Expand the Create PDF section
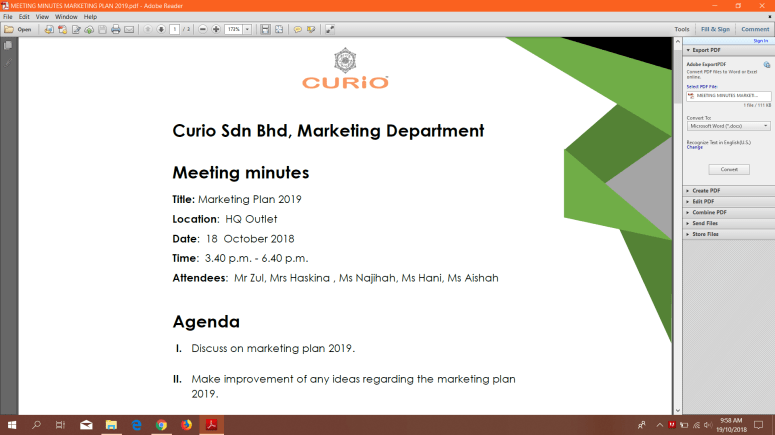 click(x=729, y=191)
